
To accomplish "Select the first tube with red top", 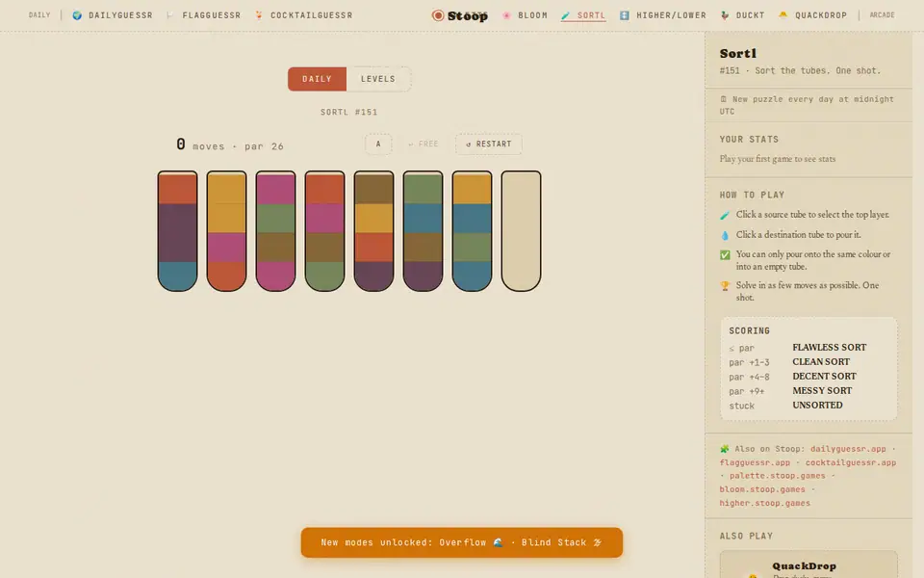I will coord(177,230).
